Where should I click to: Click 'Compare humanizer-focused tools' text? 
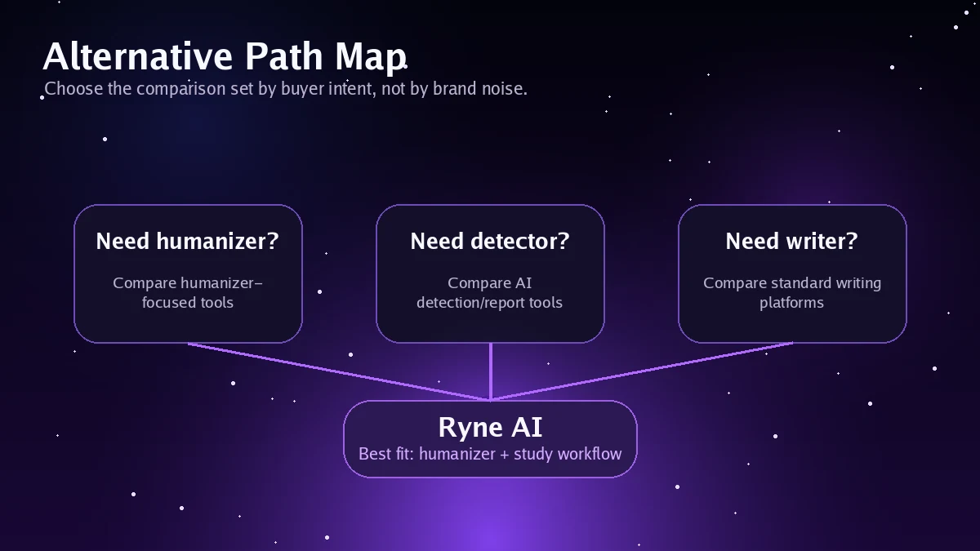(188, 293)
